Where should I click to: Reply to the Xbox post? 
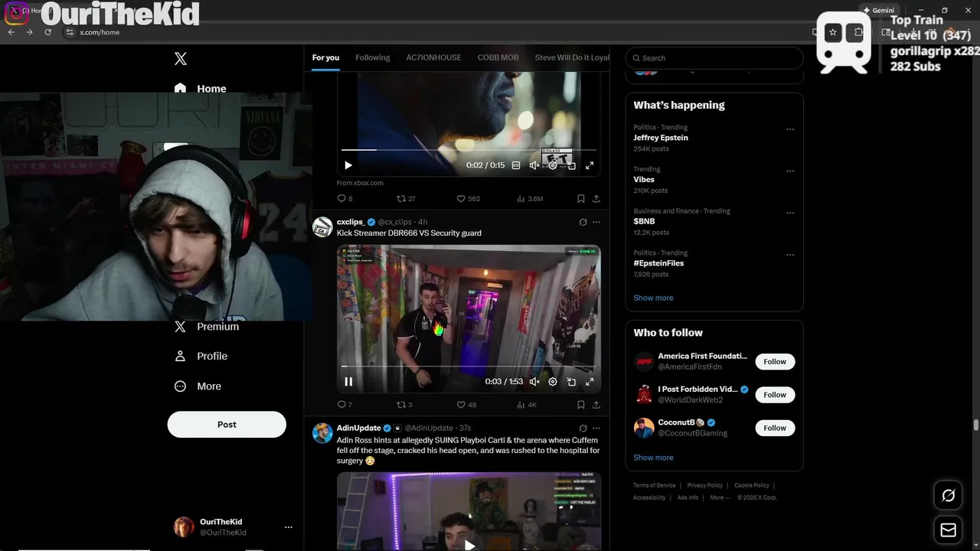(x=345, y=198)
